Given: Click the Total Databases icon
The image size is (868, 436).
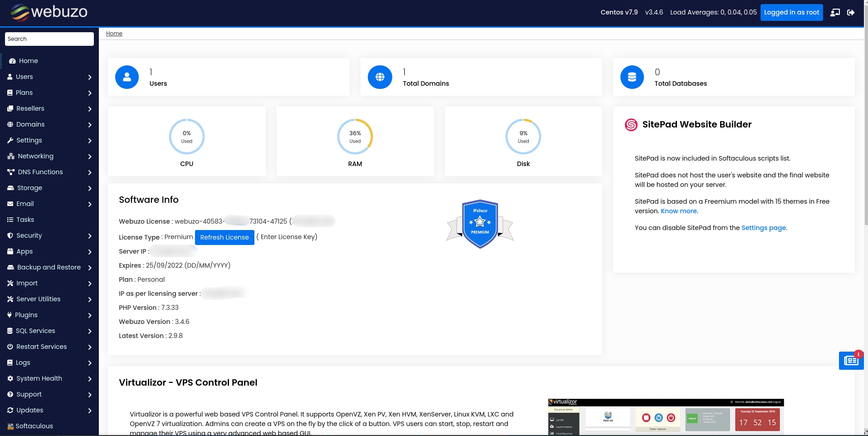Looking at the screenshot, I should coord(632,77).
